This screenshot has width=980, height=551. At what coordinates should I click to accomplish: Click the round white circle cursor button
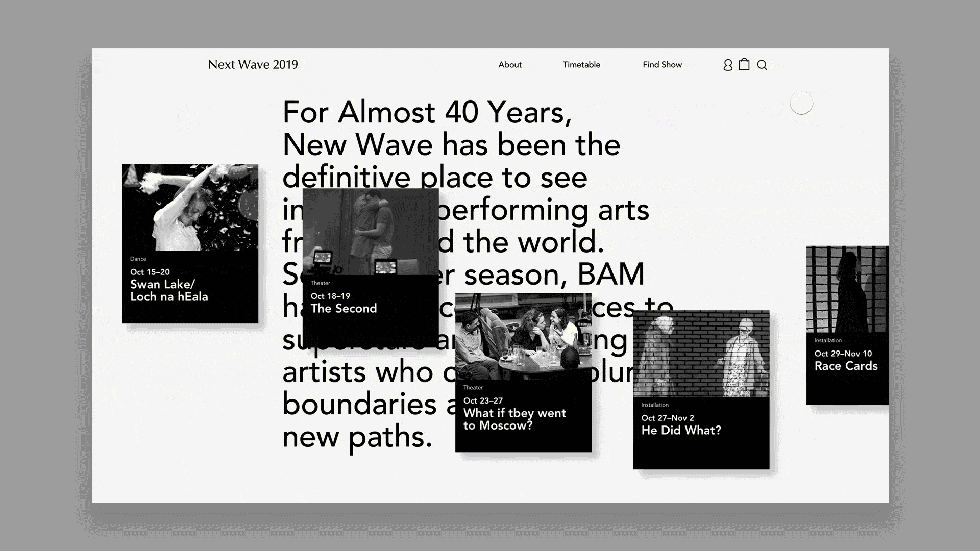coord(801,103)
